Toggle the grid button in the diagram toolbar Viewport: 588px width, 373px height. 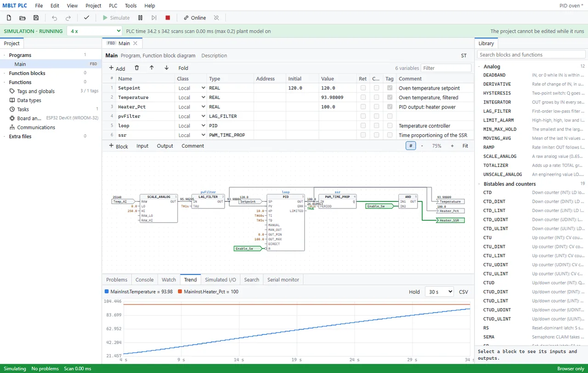click(411, 146)
